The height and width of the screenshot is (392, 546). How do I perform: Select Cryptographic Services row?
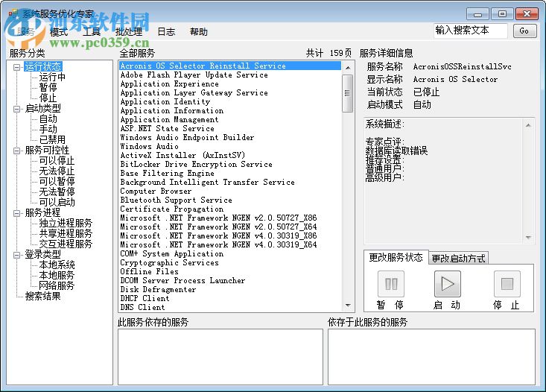coord(230,263)
